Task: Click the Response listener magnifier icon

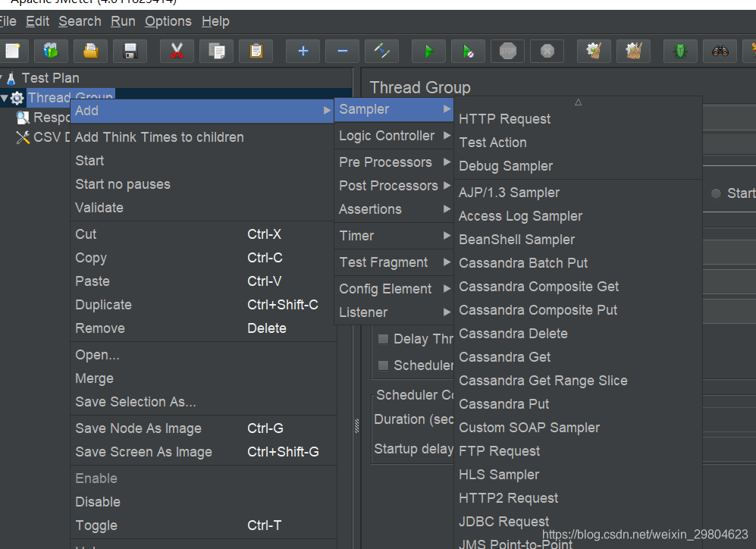Action: 23,117
